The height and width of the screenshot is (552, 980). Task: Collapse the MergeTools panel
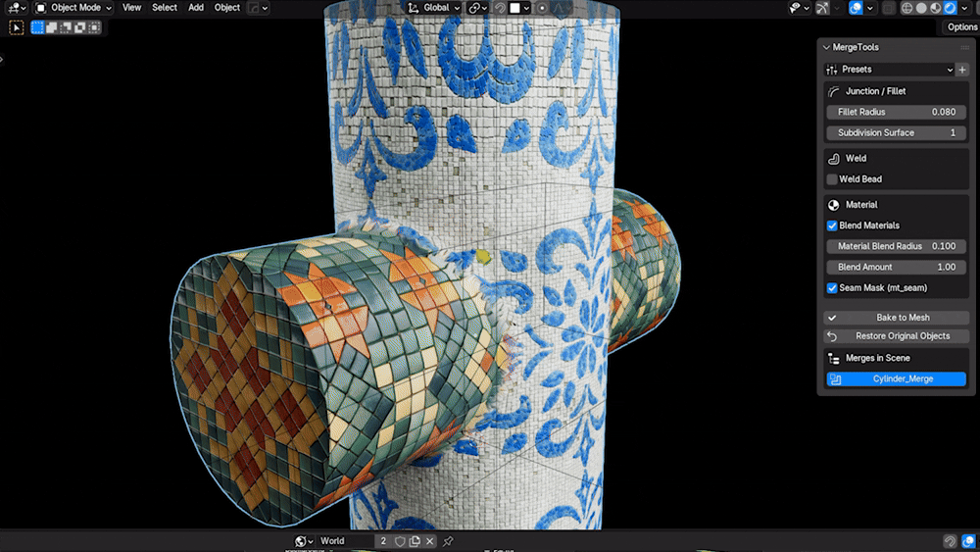click(x=826, y=47)
